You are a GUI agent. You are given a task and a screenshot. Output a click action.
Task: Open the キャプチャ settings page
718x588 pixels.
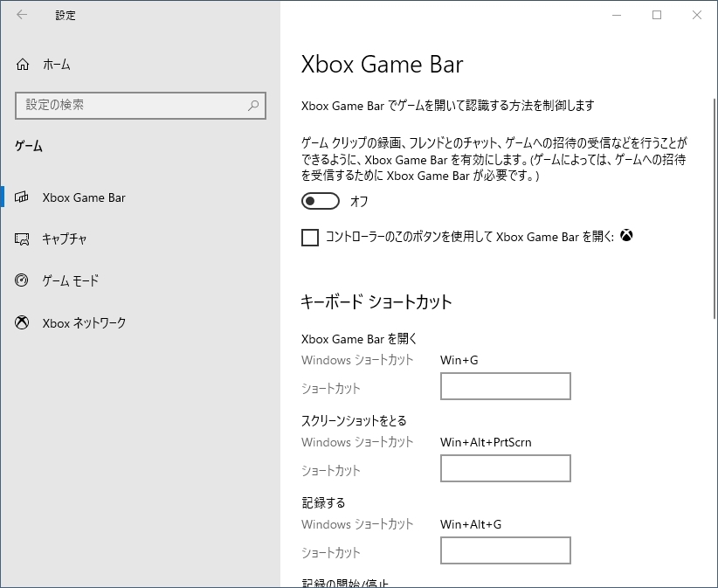(140, 239)
